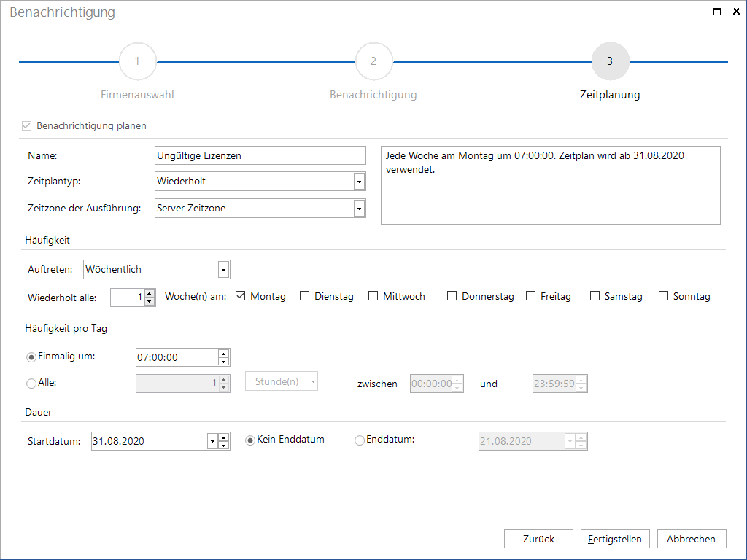Increase the Einmalig um time with up arrow
747x560 pixels.
[223, 354]
